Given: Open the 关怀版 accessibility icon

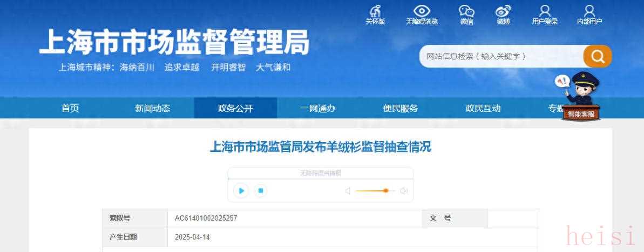Looking at the screenshot, I should (x=375, y=11).
